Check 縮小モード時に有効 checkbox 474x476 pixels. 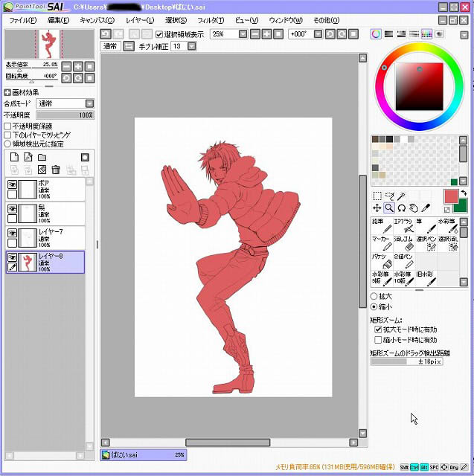tap(378, 340)
